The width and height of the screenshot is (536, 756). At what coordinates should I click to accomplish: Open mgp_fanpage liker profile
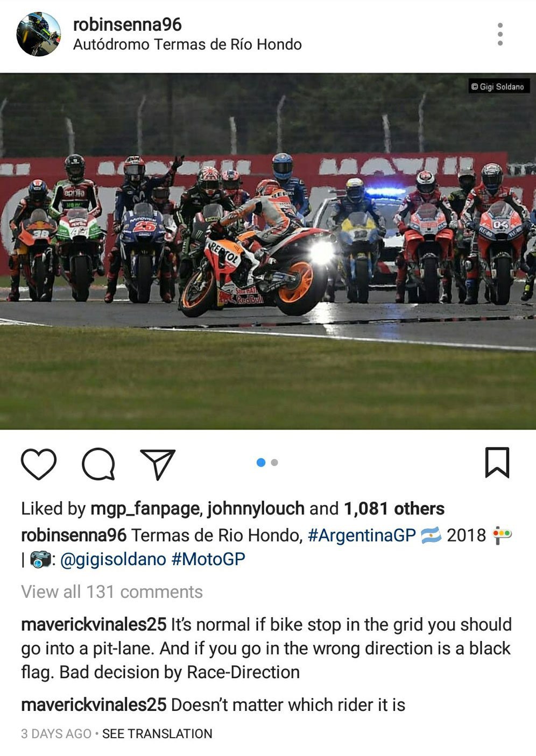coord(145,509)
